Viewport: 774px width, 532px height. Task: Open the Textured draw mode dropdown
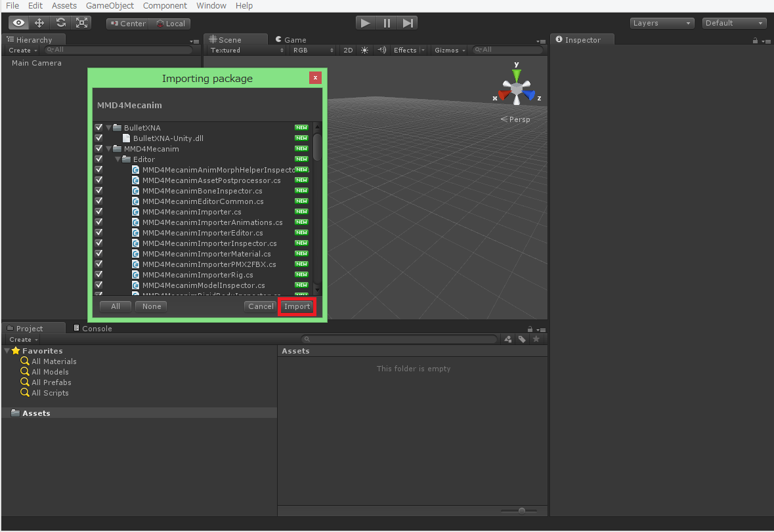pos(247,51)
